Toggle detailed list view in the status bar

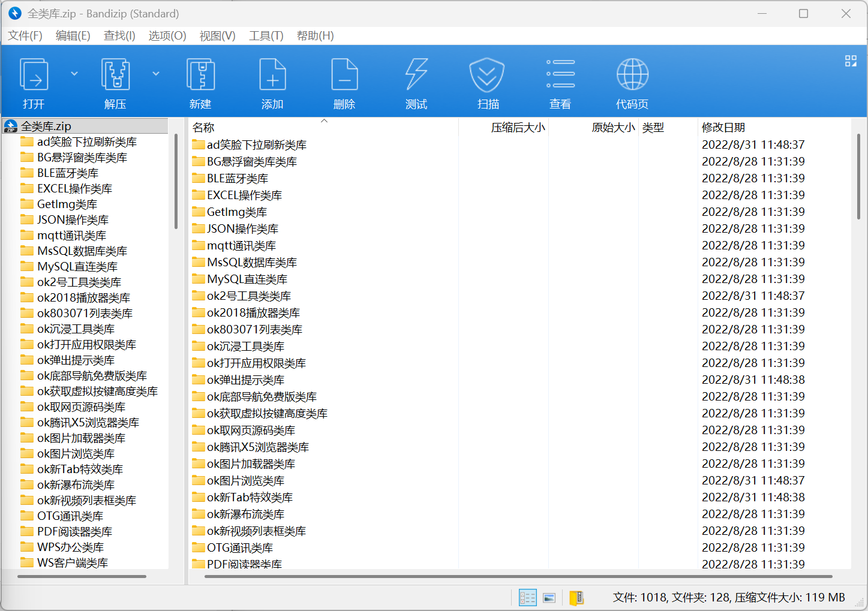point(527,597)
